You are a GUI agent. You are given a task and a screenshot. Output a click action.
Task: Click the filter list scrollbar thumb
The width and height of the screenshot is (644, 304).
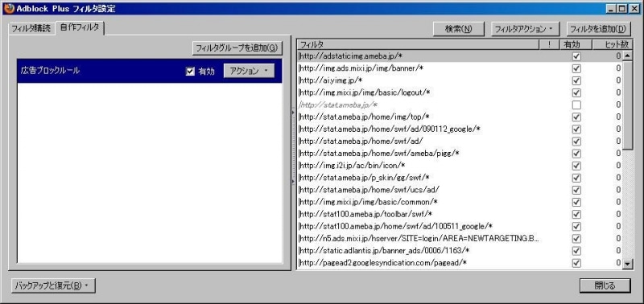pos(628,105)
